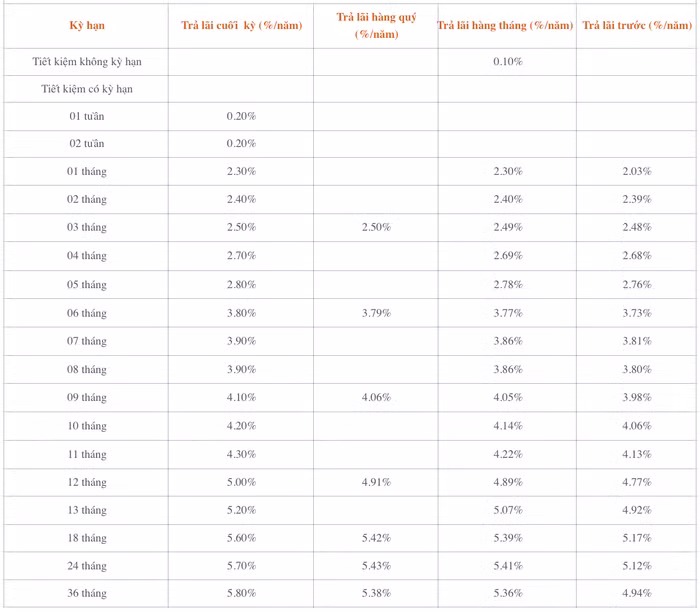Click the '03 tháng' term label
Viewport: 700px width, 612px height.
pyautogui.click(x=87, y=228)
